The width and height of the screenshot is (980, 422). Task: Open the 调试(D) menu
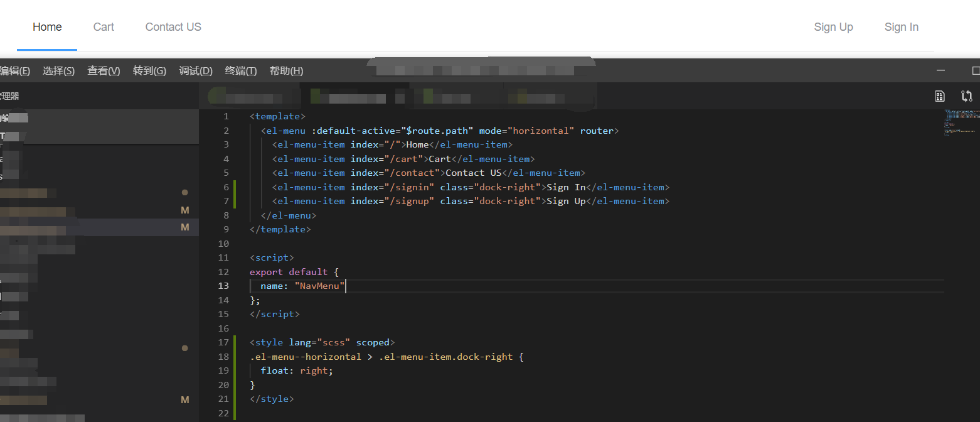tap(196, 71)
